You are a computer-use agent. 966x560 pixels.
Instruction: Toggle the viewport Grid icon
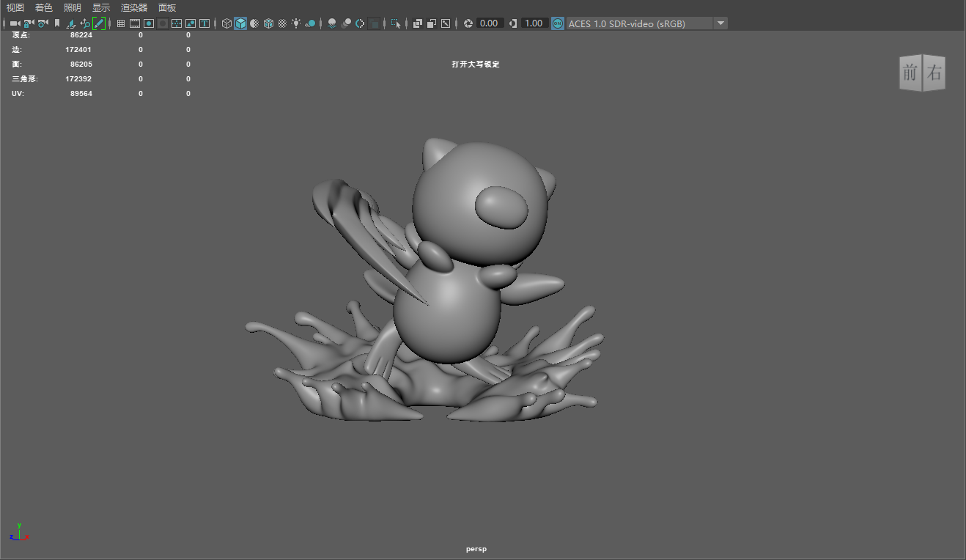point(121,23)
